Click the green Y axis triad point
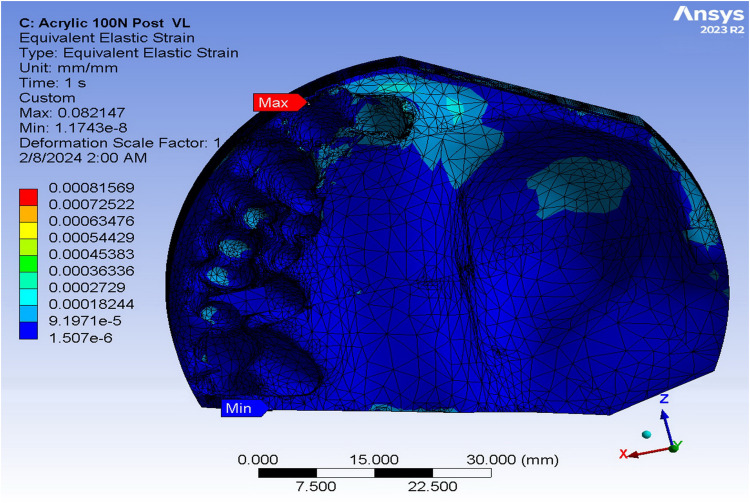750x503 pixels. 674,448
